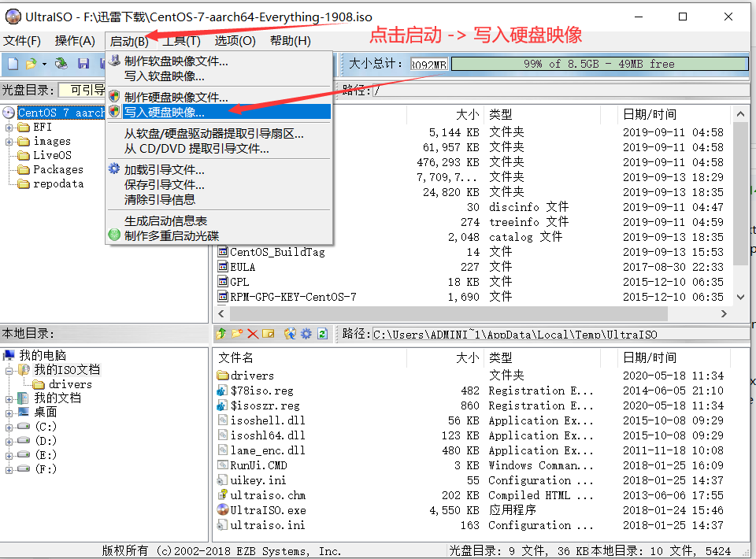Image resolution: width=756 pixels, height=559 pixels.
Task: Choose 保存引导文件... menu entry
Action: point(220,184)
